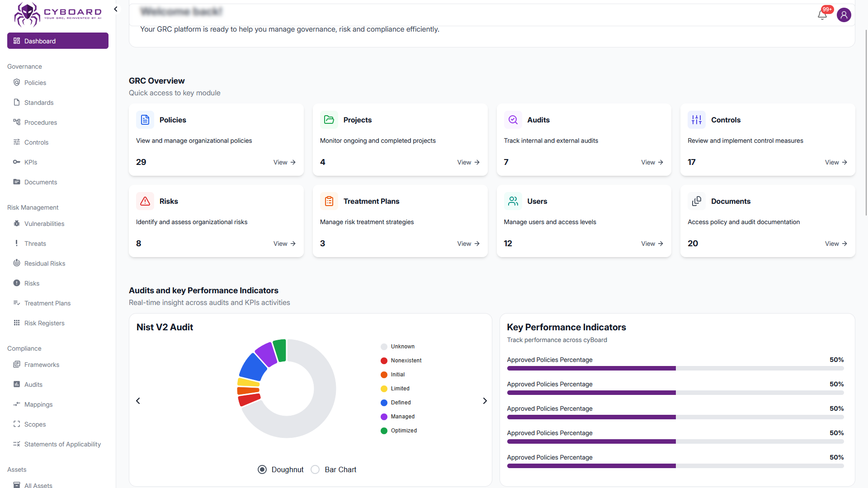Click the Defined blue legend swatch

click(x=384, y=403)
